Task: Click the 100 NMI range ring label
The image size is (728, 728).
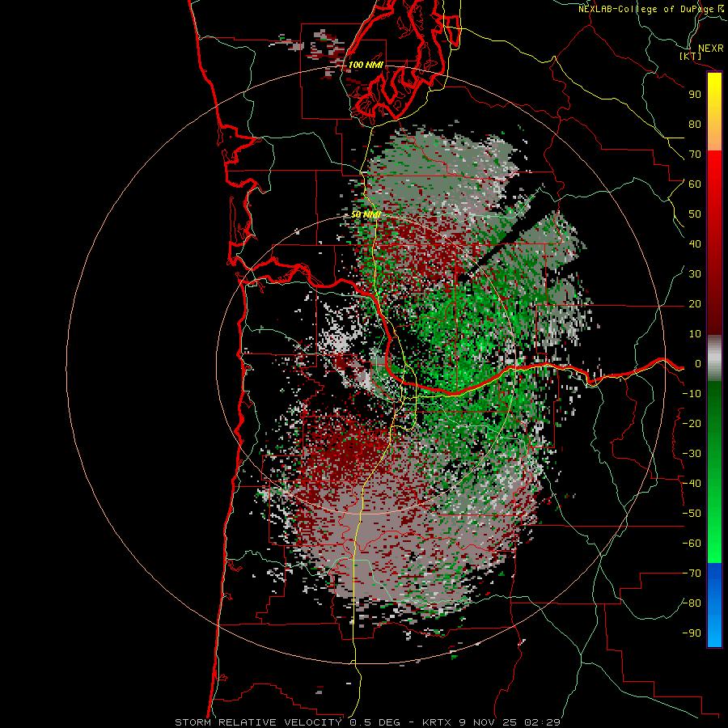Action: pos(366,65)
